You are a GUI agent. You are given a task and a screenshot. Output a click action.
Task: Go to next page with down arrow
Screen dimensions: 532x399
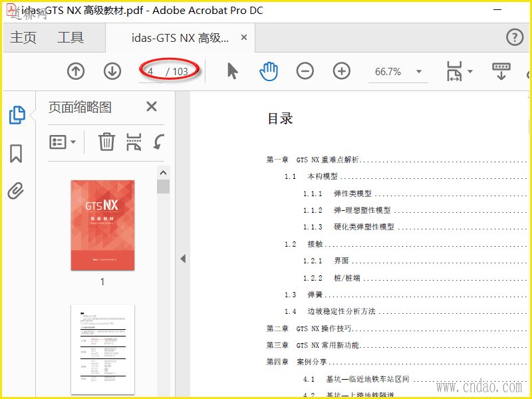(112, 72)
